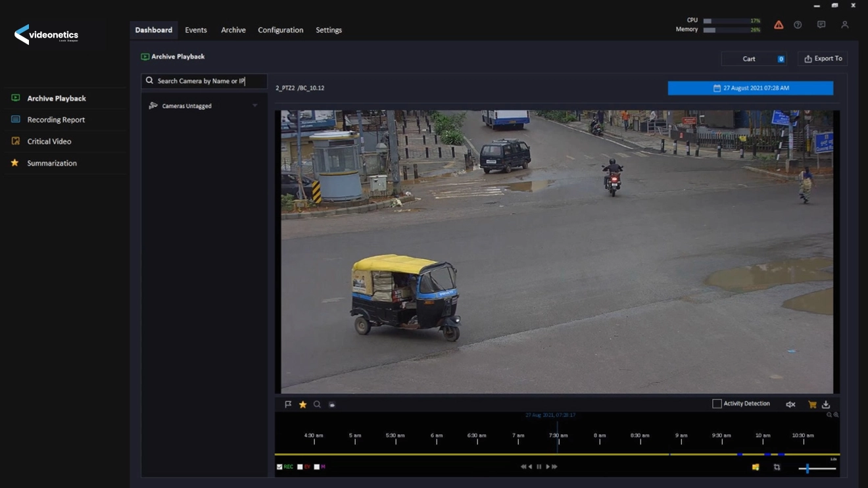Expand the Cameras Untagged group
The width and height of the screenshot is (868, 488).
[x=254, y=106]
